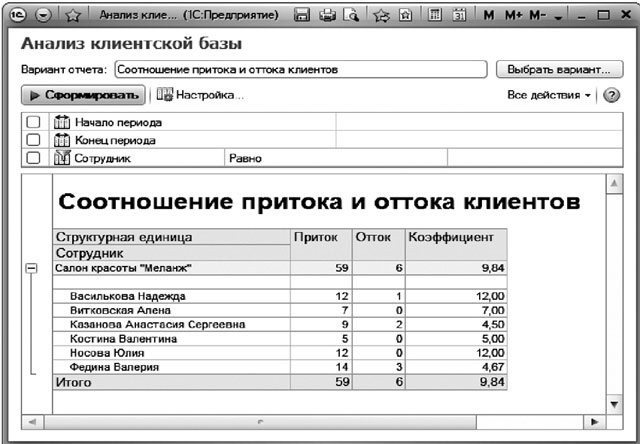This screenshot has height=444, width=640.
Task: Click the Структурная единица header cell
Action: coord(171,237)
